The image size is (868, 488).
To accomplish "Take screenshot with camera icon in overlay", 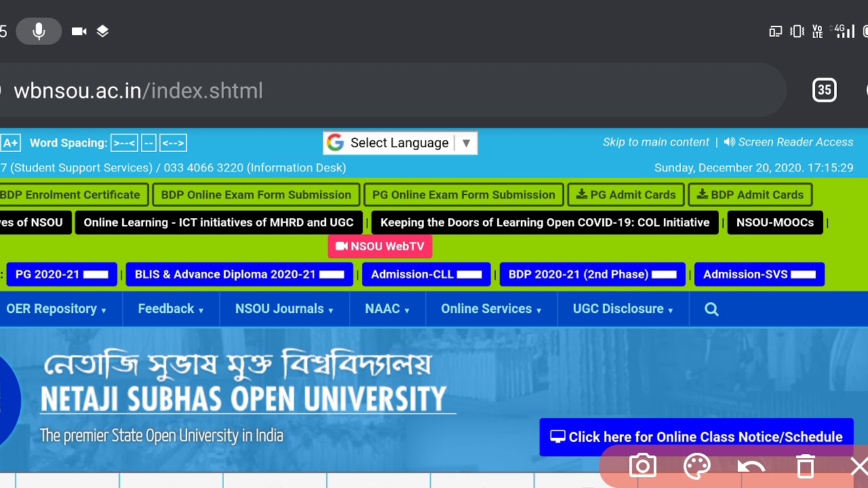I will click(x=642, y=466).
